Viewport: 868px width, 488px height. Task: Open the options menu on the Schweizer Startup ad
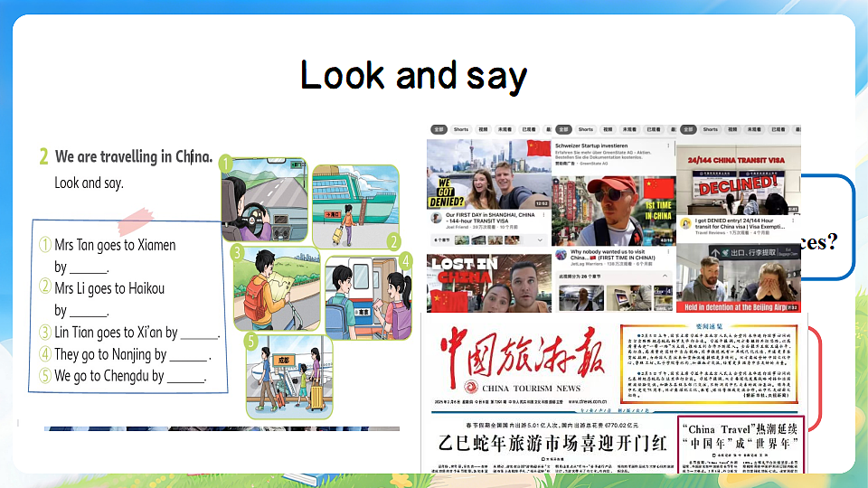668,146
